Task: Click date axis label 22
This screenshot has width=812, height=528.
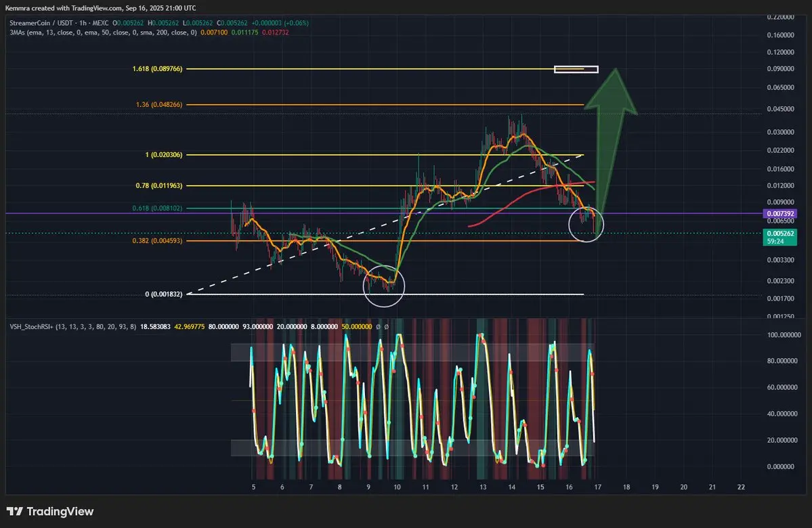Action: click(741, 487)
